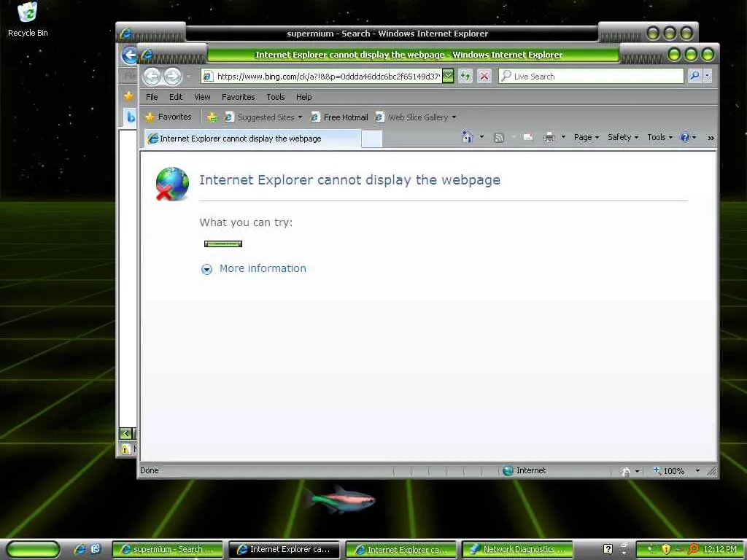The width and height of the screenshot is (747, 560).
Task: Click the status bar security lock icon
Action: click(625, 471)
